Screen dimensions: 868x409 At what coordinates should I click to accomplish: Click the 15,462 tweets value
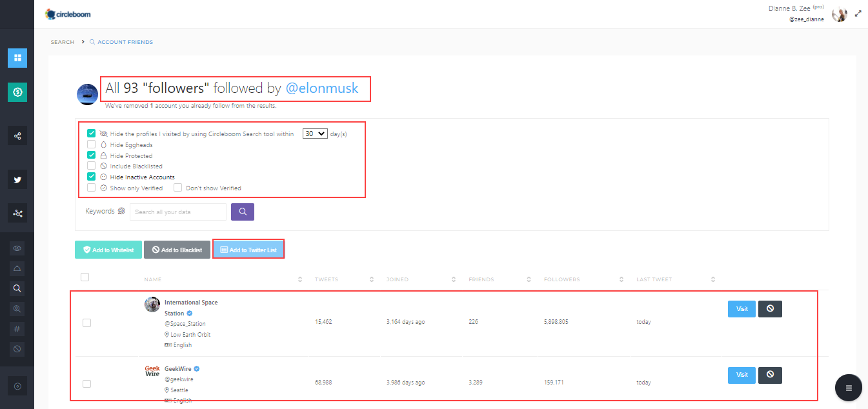pyautogui.click(x=323, y=321)
